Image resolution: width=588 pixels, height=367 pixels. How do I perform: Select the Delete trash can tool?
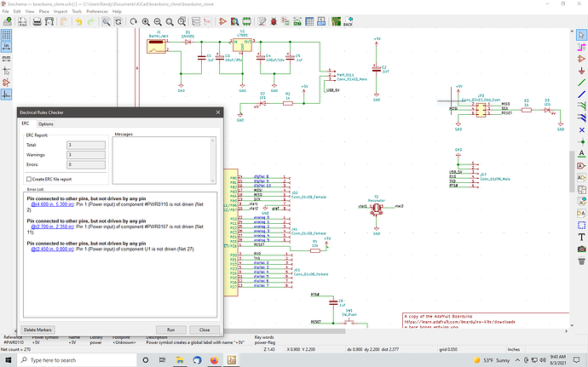pyautogui.click(x=581, y=261)
